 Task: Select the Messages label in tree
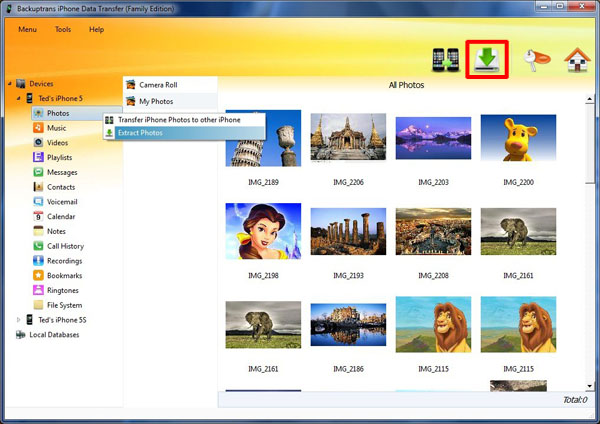tap(62, 173)
